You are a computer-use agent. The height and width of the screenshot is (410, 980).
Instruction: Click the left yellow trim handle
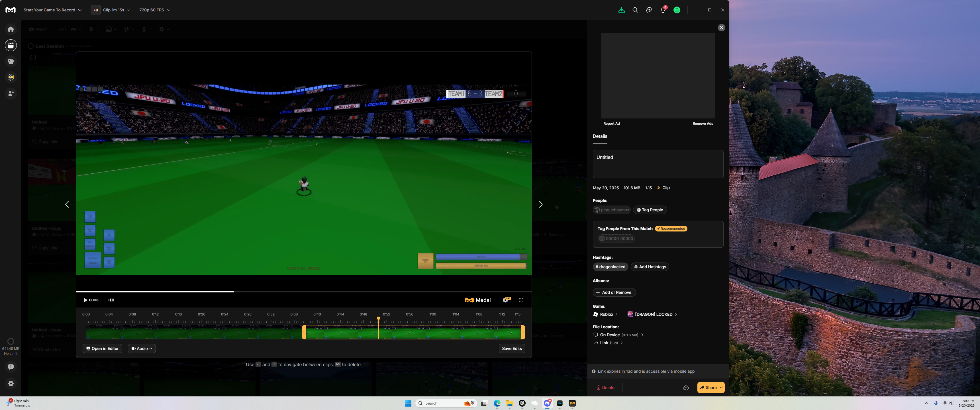(x=304, y=332)
